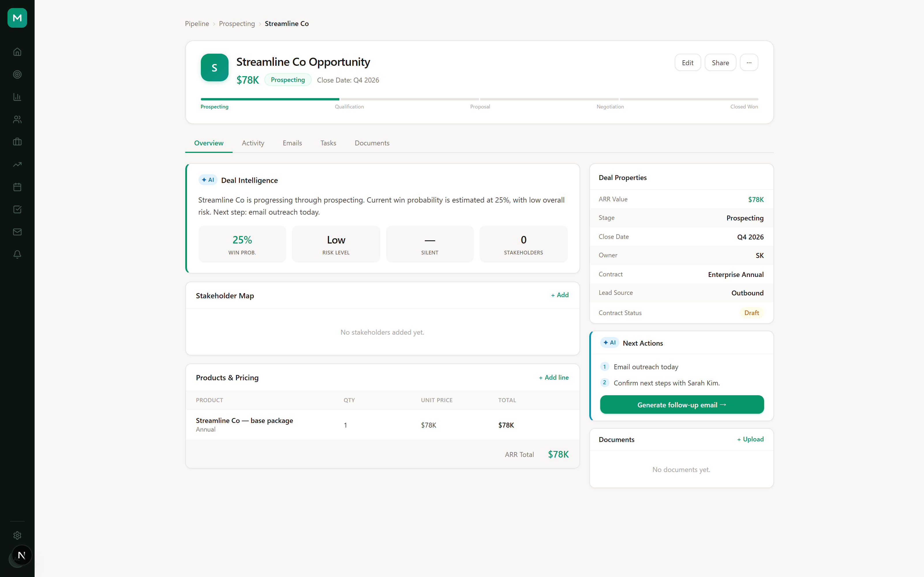
Task: Open the target goals sidebar icon
Action: click(x=17, y=74)
